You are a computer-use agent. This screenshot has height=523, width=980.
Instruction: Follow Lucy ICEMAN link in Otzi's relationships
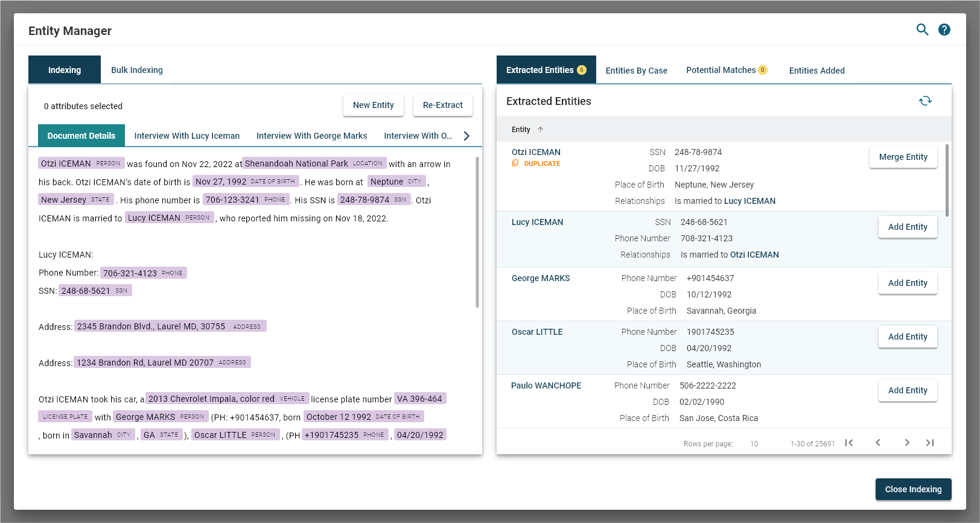pyautogui.click(x=749, y=201)
